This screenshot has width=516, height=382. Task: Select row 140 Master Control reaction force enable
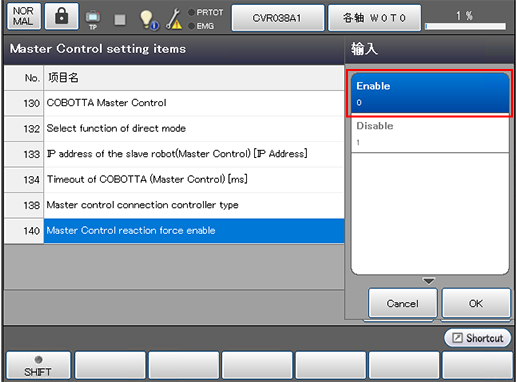174,231
